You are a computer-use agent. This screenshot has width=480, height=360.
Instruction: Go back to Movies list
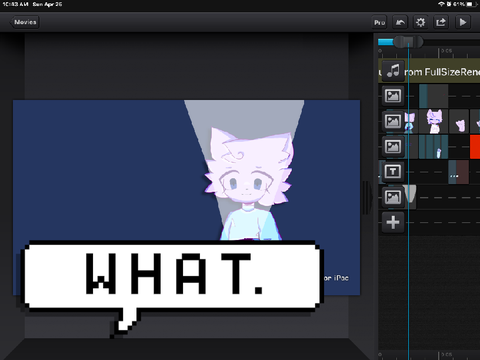(x=24, y=22)
